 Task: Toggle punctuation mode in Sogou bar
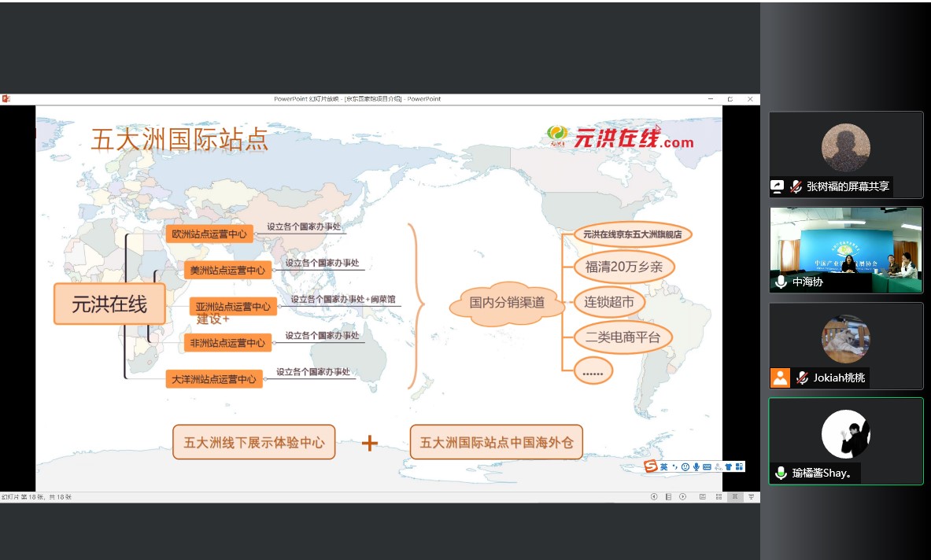tap(675, 467)
